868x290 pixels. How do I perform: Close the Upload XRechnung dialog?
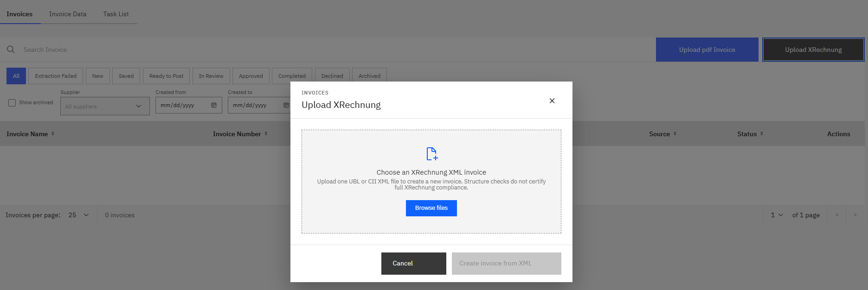pyautogui.click(x=552, y=101)
